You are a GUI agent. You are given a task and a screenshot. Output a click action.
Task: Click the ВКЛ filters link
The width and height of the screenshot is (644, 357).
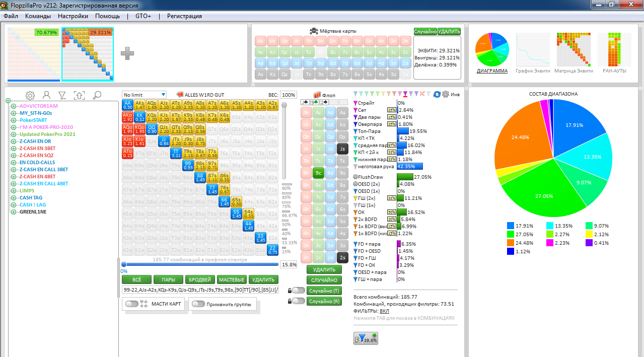coord(384,311)
